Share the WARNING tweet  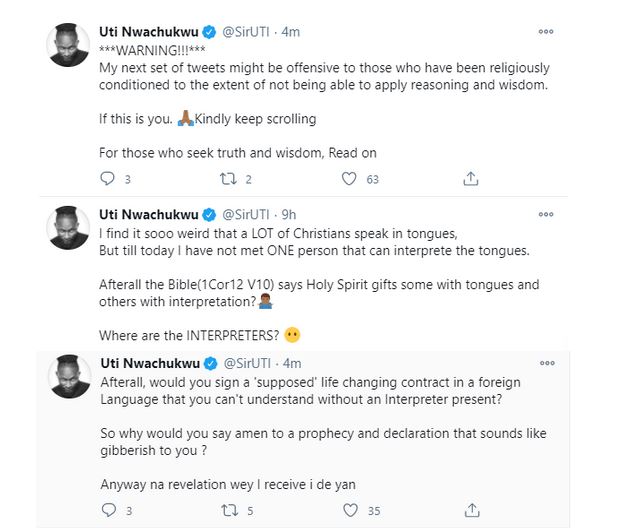[x=470, y=180]
